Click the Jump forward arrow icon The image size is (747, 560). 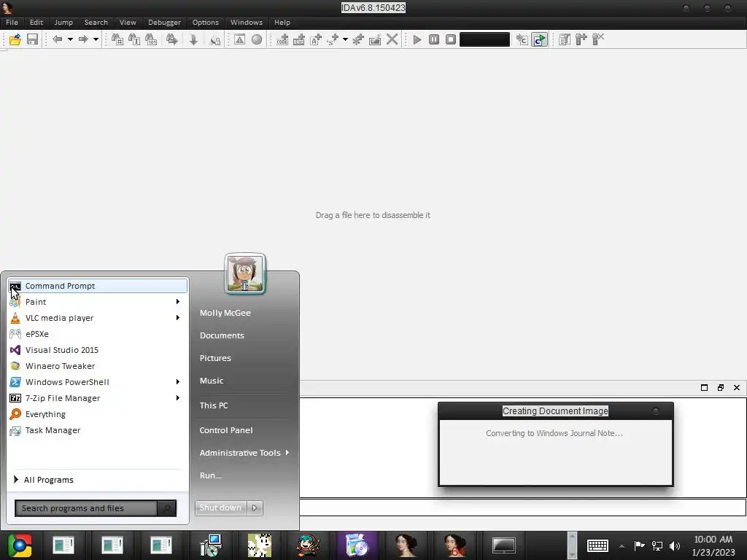[x=83, y=39]
